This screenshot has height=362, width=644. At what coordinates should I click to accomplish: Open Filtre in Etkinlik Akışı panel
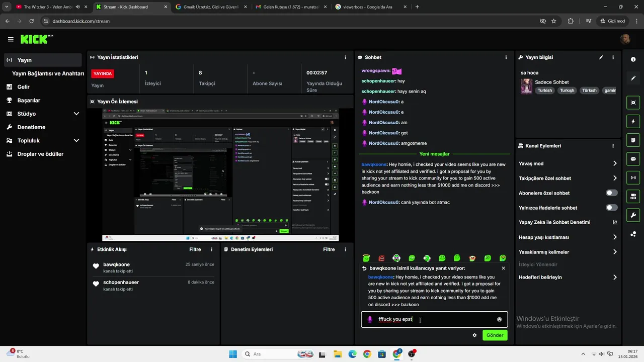(x=195, y=249)
